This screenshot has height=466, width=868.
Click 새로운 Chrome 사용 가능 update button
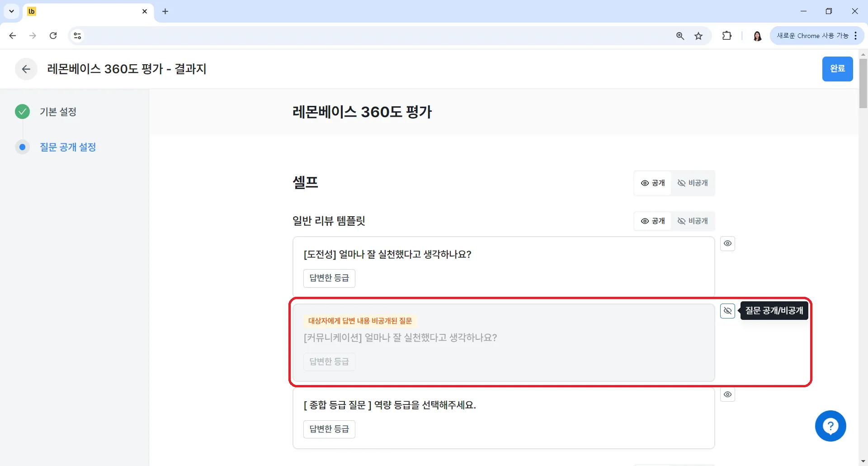pyautogui.click(x=816, y=36)
